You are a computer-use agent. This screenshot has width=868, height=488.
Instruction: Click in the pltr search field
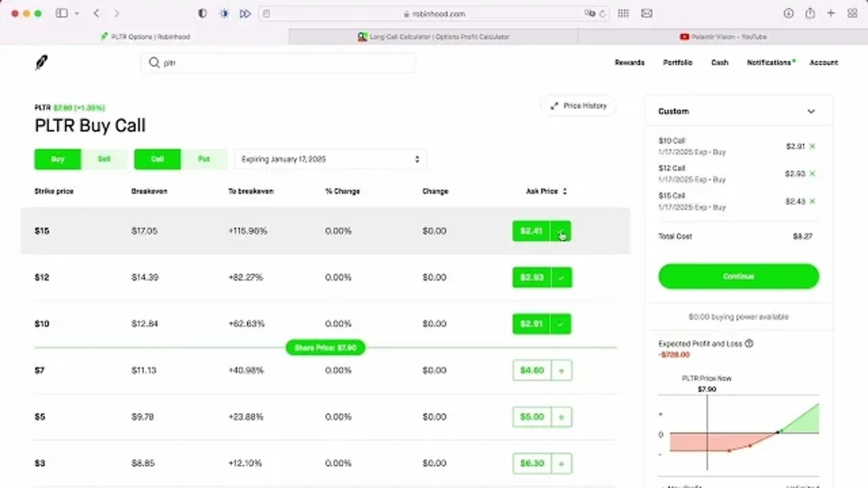pos(278,62)
